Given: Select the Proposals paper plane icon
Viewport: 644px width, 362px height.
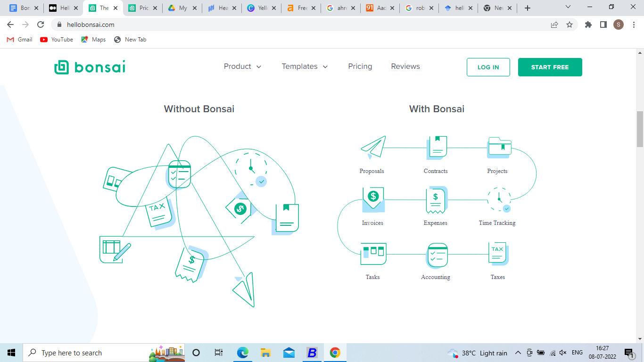Looking at the screenshot, I should (373, 147).
